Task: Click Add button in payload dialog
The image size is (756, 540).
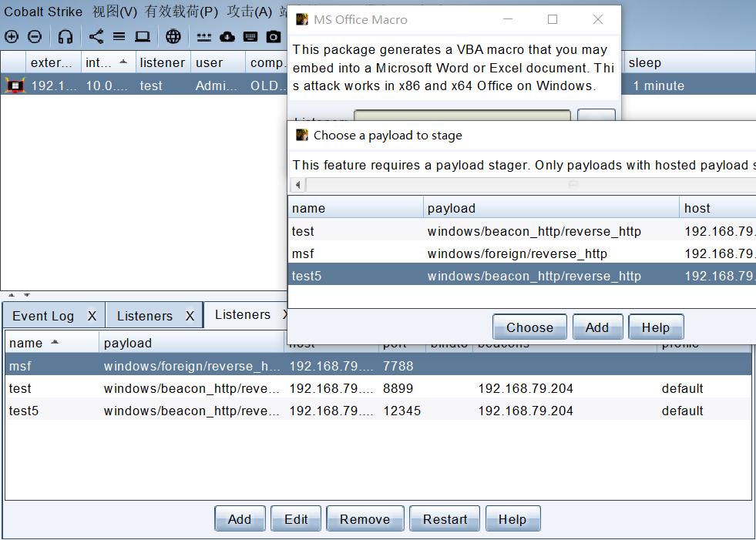Action: click(597, 327)
